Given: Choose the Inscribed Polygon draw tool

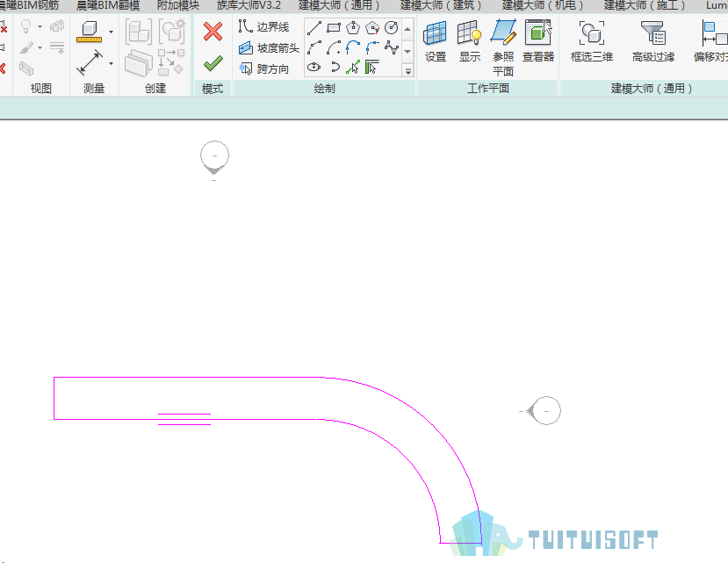Looking at the screenshot, I should coord(353,28).
